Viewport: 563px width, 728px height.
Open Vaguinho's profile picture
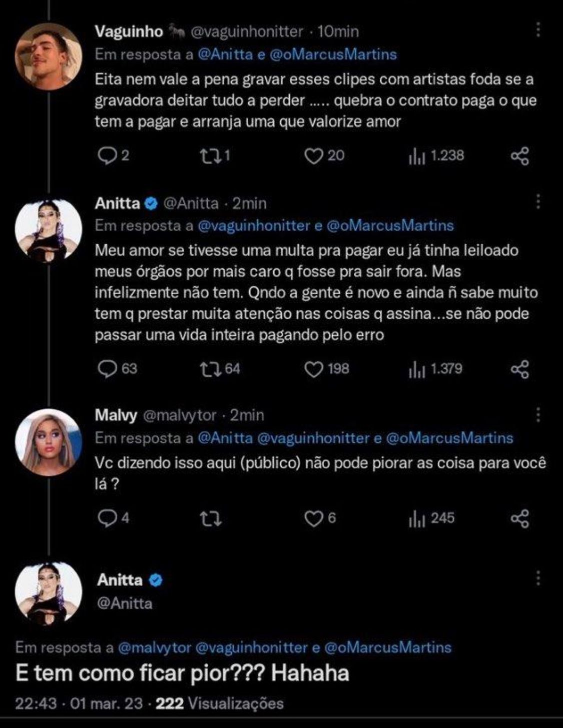pyautogui.click(x=49, y=57)
